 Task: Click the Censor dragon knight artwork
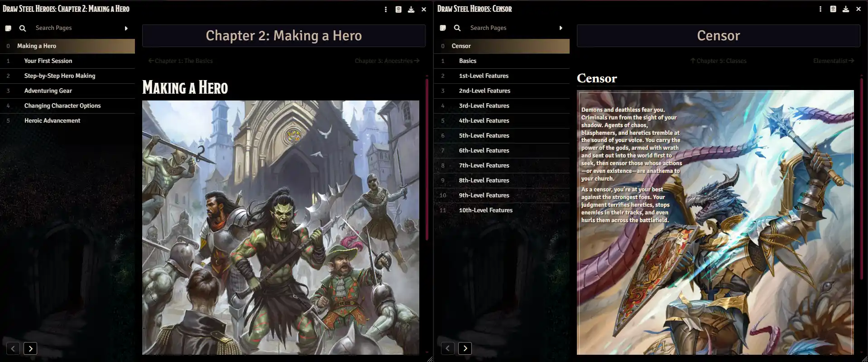[715, 222]
